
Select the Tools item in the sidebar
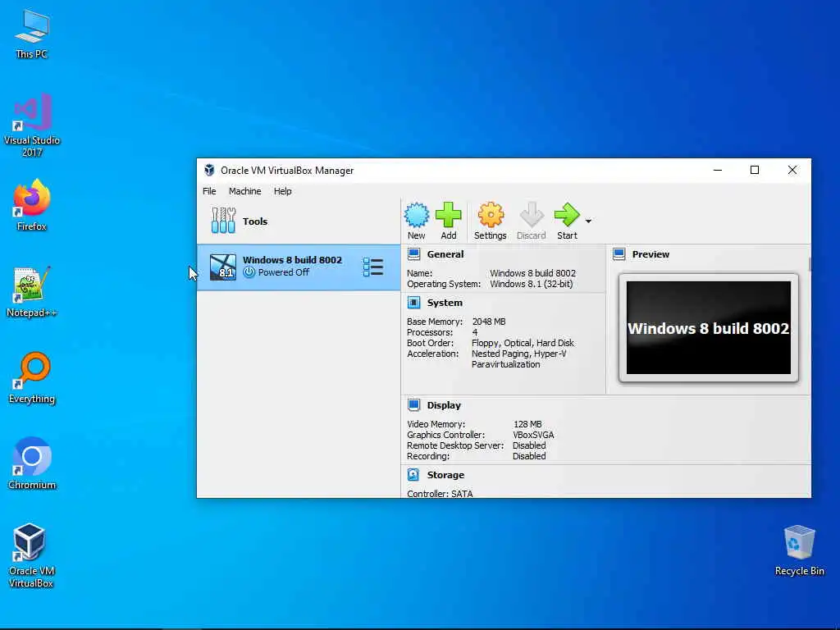click(299, 221)
